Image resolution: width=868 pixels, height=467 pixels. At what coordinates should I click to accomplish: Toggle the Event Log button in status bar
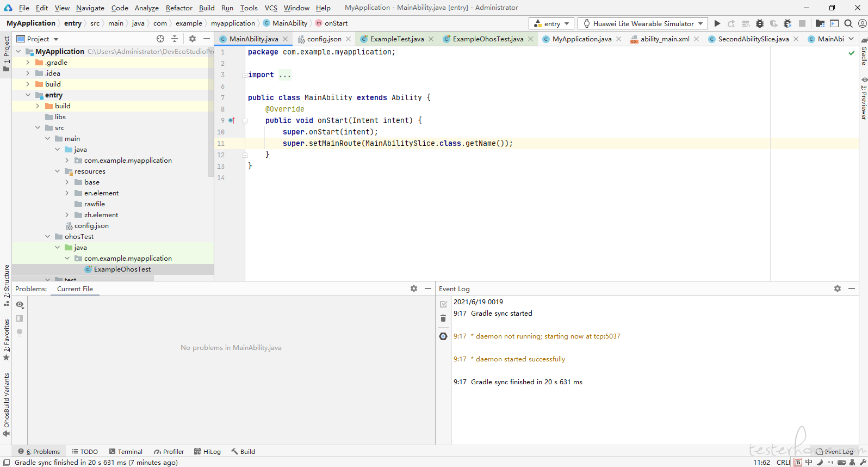[x=835, y=451]
